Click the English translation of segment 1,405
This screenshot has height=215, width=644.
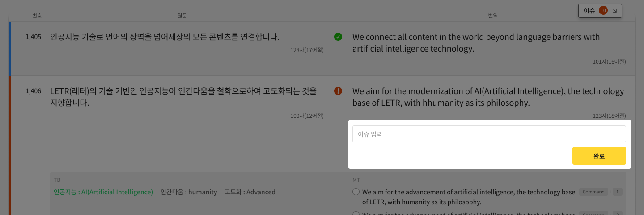476,43
